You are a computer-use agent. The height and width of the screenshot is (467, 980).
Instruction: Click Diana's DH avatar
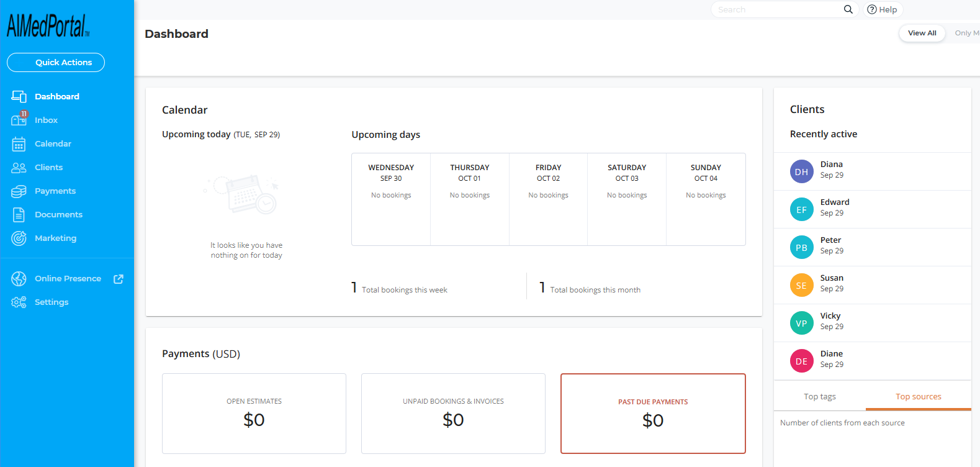coord(801,171)
